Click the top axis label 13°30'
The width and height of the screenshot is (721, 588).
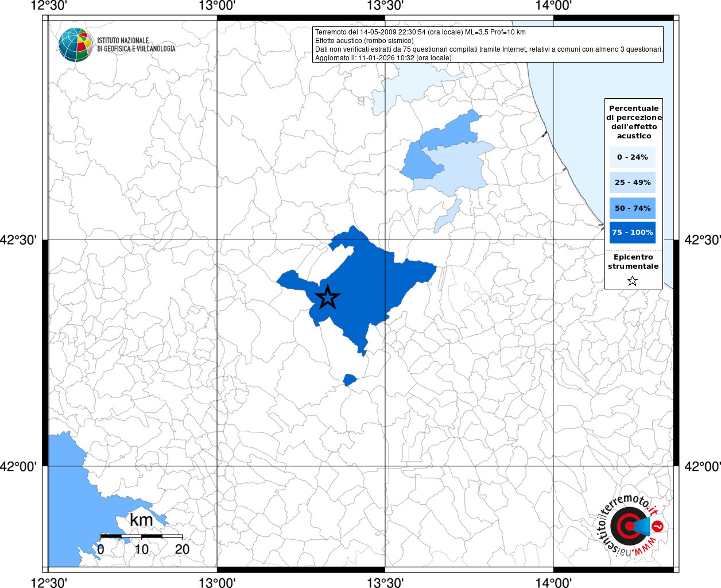tap(385, 6)
